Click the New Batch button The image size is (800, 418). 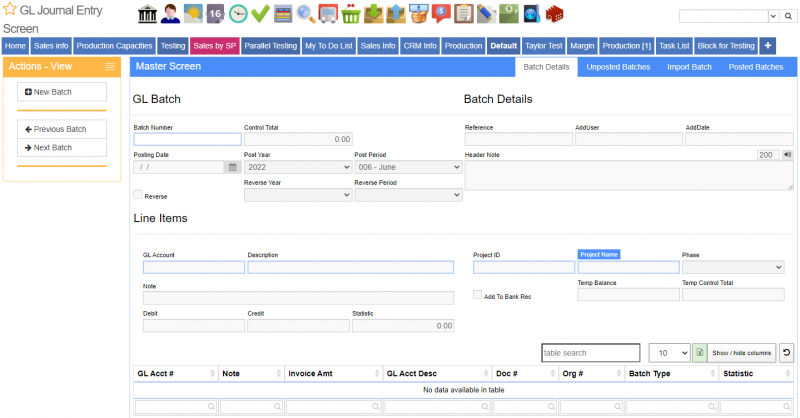pos(62,92)
